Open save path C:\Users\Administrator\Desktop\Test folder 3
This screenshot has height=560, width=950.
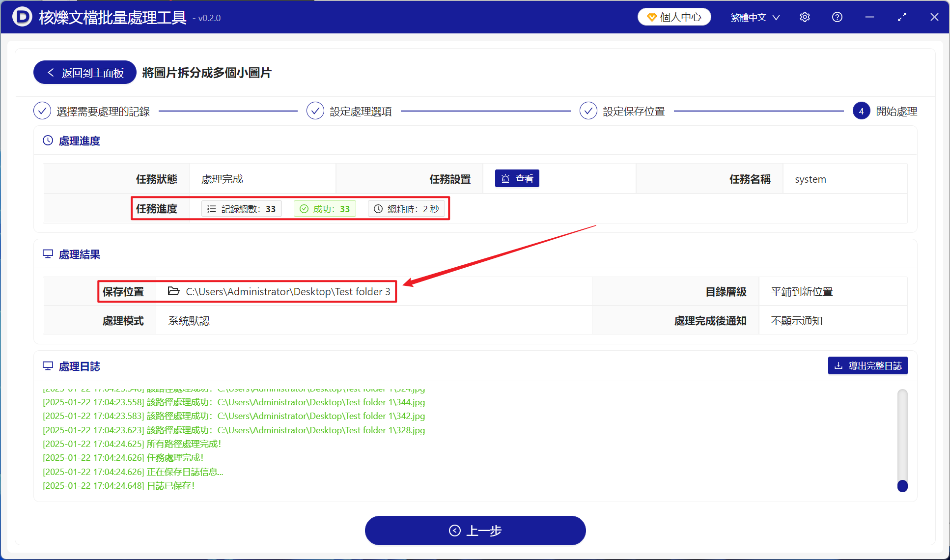coord(288,292)
